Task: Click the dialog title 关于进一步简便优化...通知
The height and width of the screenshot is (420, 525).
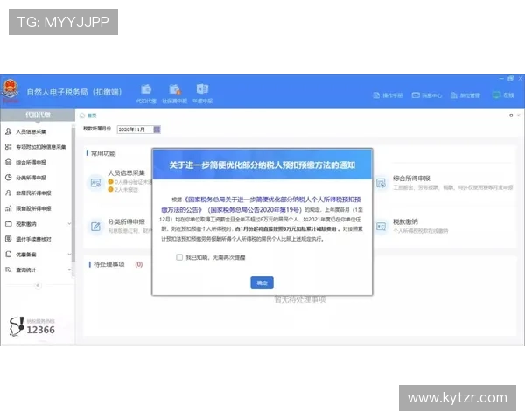Action: tap(262, 165)
